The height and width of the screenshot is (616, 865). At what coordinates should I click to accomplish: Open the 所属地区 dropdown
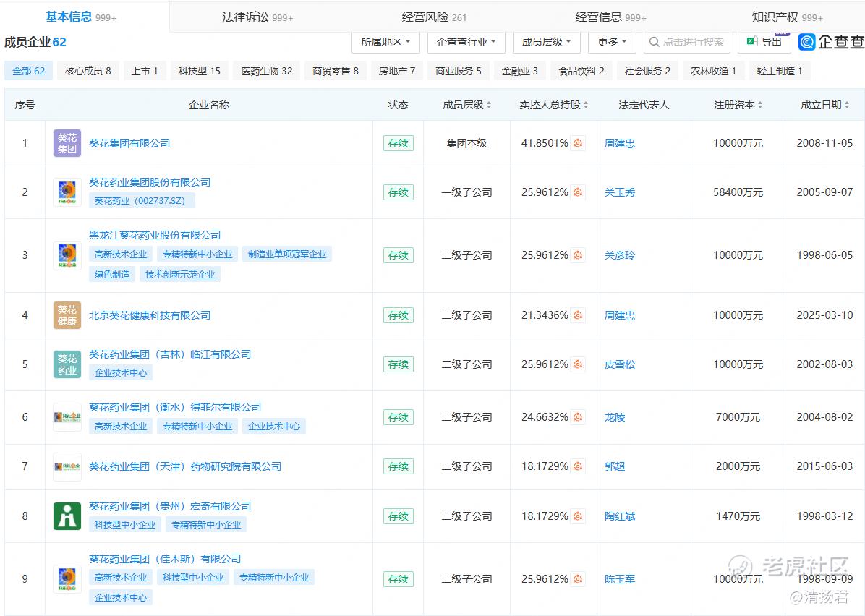385,42
